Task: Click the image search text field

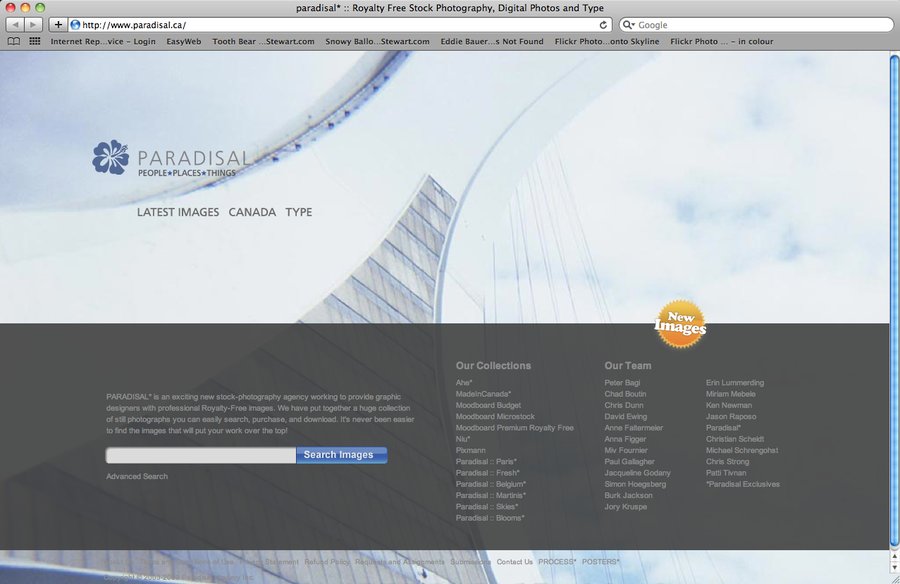Action: tap(201, 455)
